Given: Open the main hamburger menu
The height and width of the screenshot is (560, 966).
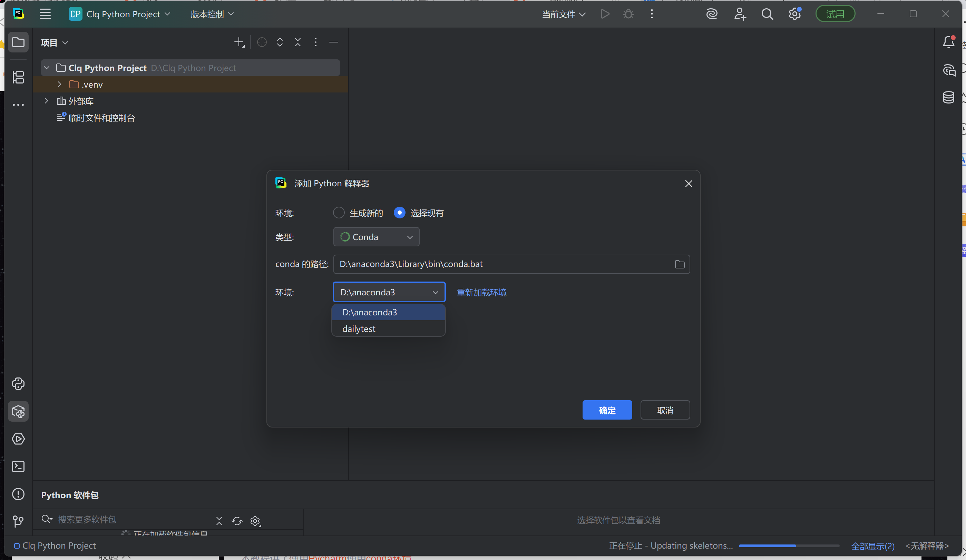Looking at the screenshot, I should [45, 14].
